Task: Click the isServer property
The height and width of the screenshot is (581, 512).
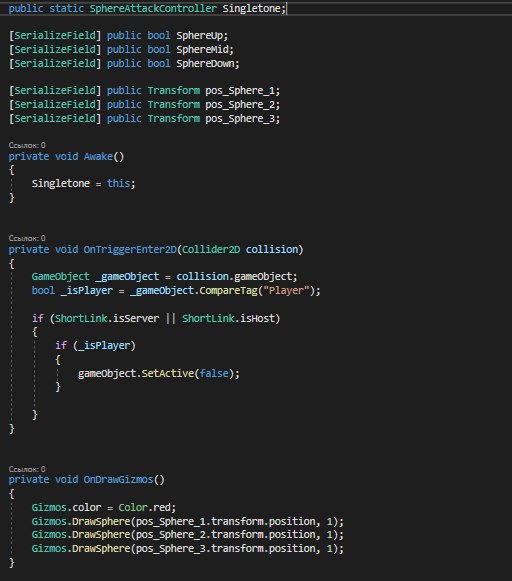Action: pyautogui.click(x=136, y=318)
